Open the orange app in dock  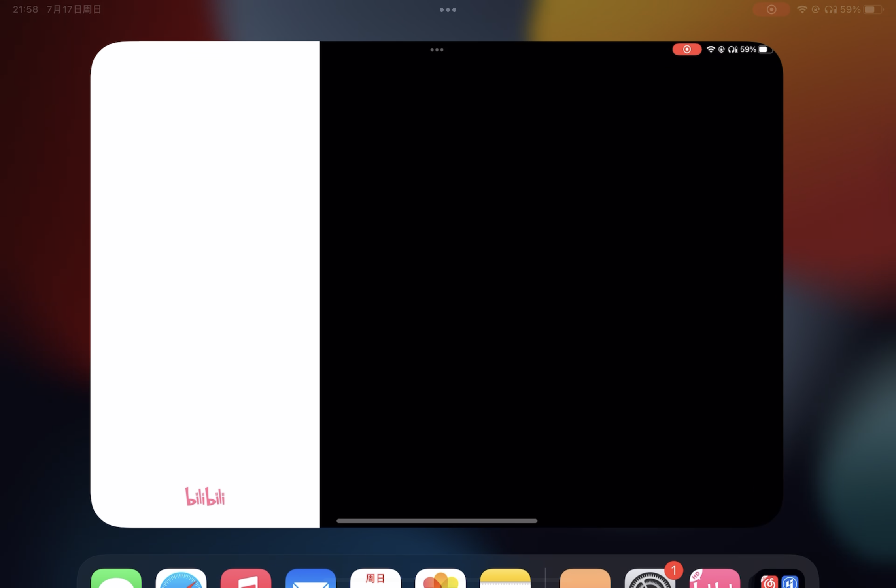[585, 578]
